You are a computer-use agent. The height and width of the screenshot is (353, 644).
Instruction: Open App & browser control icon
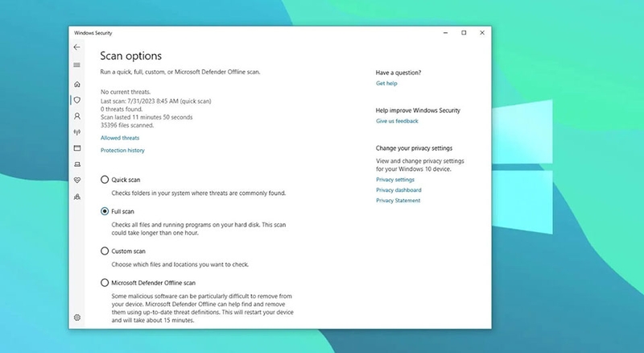[x=76, y=148]
